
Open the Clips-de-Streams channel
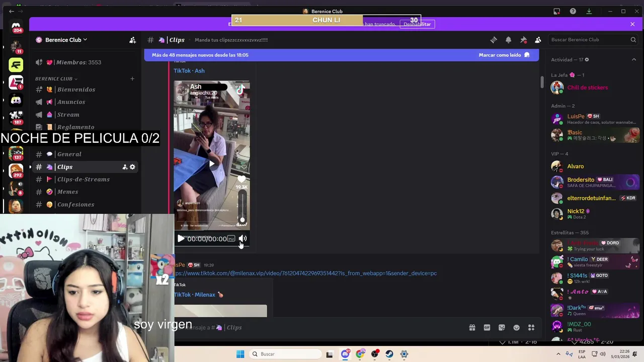[x=86, y=179]
